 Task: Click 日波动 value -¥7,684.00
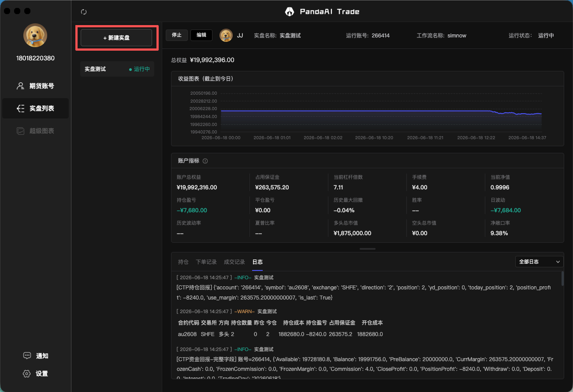coord(506,210)
